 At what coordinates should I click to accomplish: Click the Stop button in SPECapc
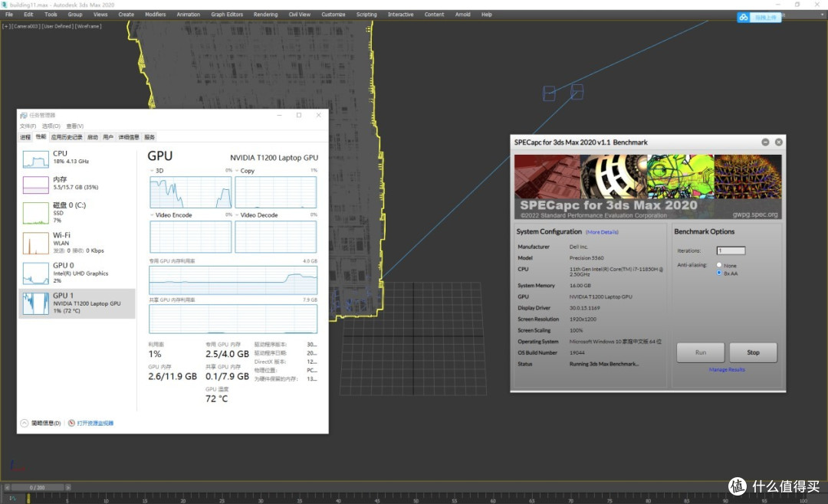point(753,352)
